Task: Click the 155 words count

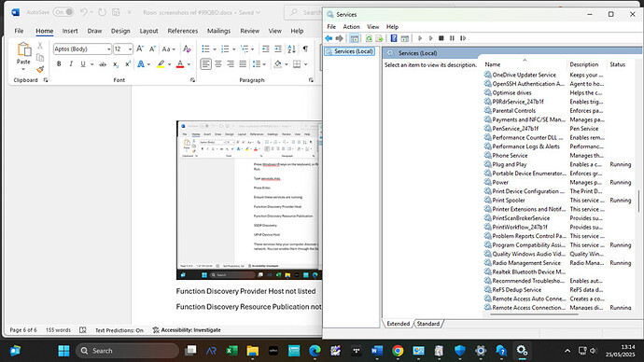Action: click(x=58, y=330)
